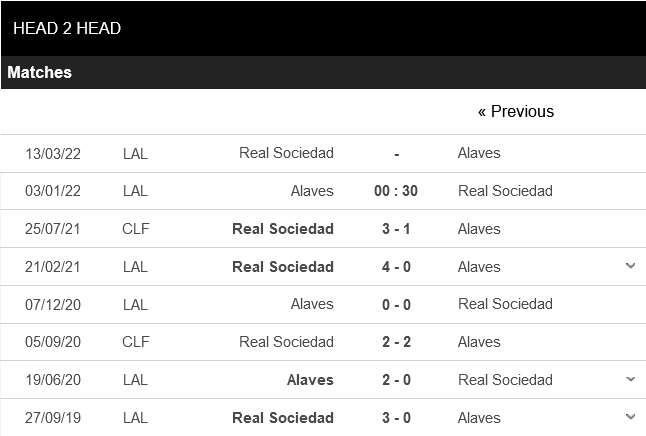The width and height of the screenshot is (646, 436).
Task: Click Alaves home team on 03/01/22
Action: tap(312, 191)
